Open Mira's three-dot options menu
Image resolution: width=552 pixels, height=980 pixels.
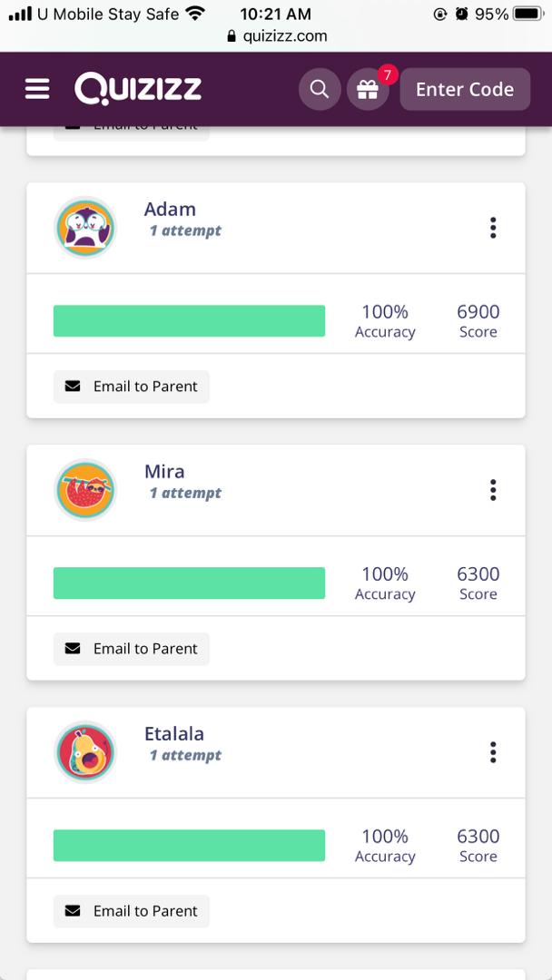pyautogui.click(x=493, y=490)
